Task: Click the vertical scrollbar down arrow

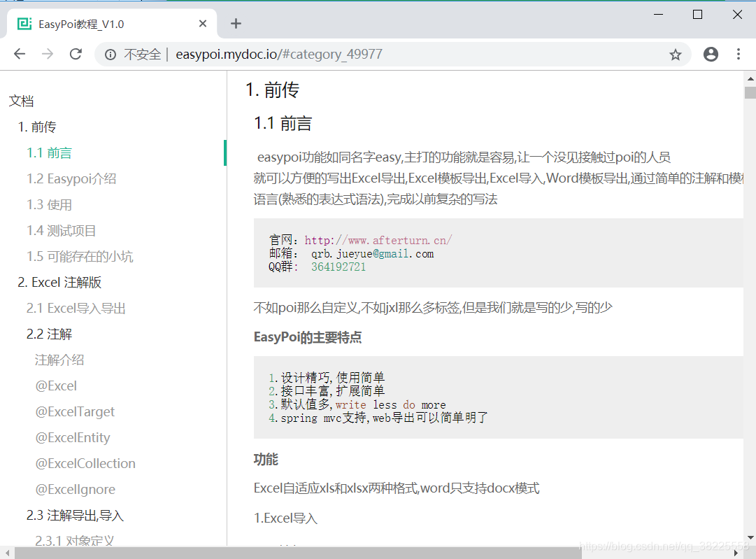Action: (x=750, y=537)
